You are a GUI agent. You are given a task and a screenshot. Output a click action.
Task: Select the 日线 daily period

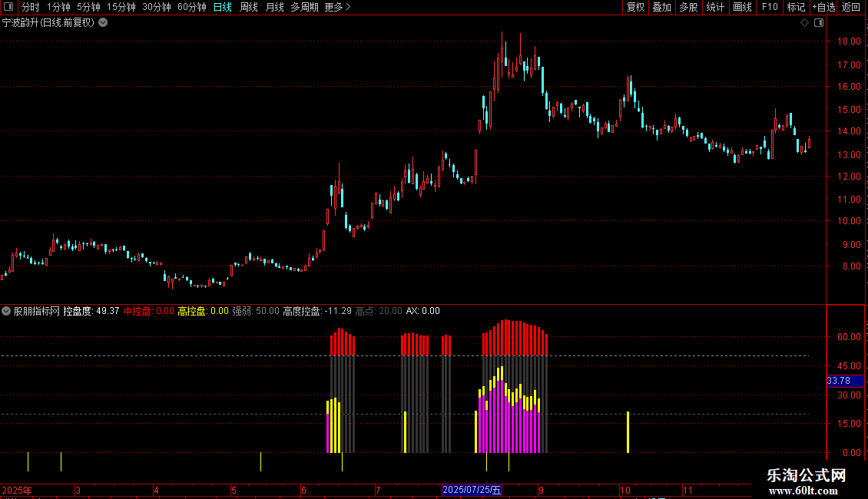pyautogui.click(x=223, y=7)
